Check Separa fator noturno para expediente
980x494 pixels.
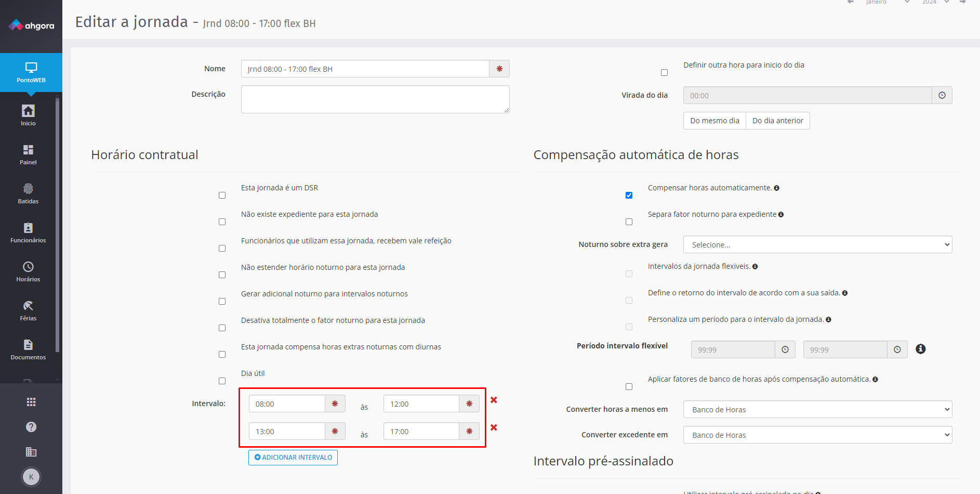click(x=629, y=222)
